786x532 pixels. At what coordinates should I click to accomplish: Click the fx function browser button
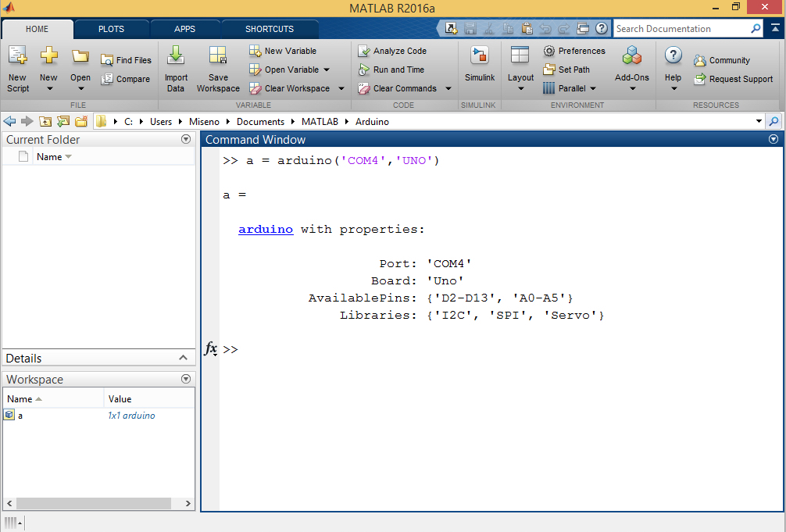[211, 348]
